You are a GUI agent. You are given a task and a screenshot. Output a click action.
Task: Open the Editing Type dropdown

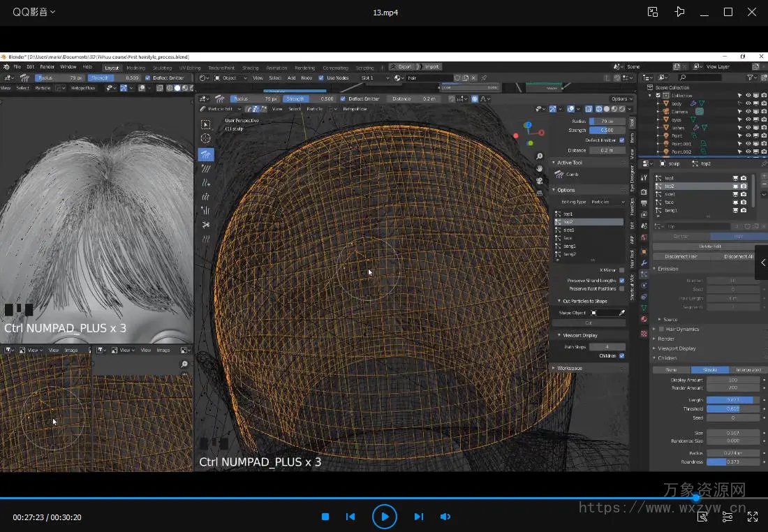coord(607,202)
